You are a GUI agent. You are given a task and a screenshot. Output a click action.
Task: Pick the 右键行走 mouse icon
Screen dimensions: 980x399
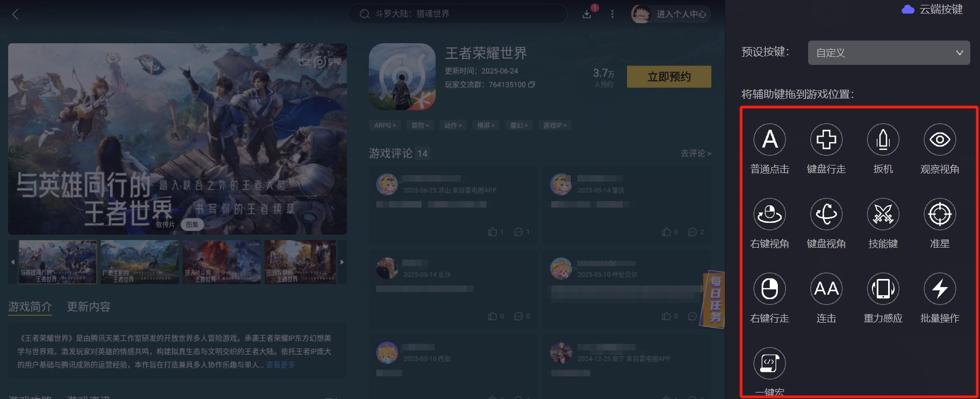coord(769,289)
